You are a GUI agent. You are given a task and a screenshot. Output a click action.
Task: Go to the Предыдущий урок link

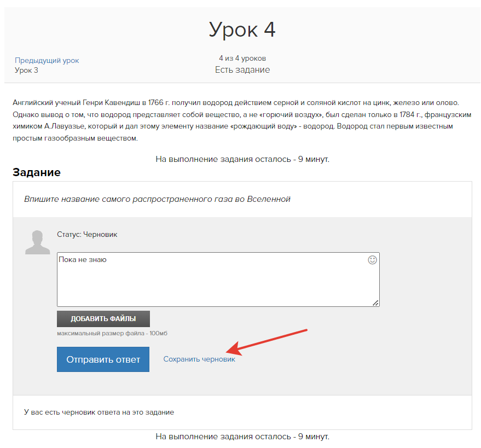tap(47, 60)
